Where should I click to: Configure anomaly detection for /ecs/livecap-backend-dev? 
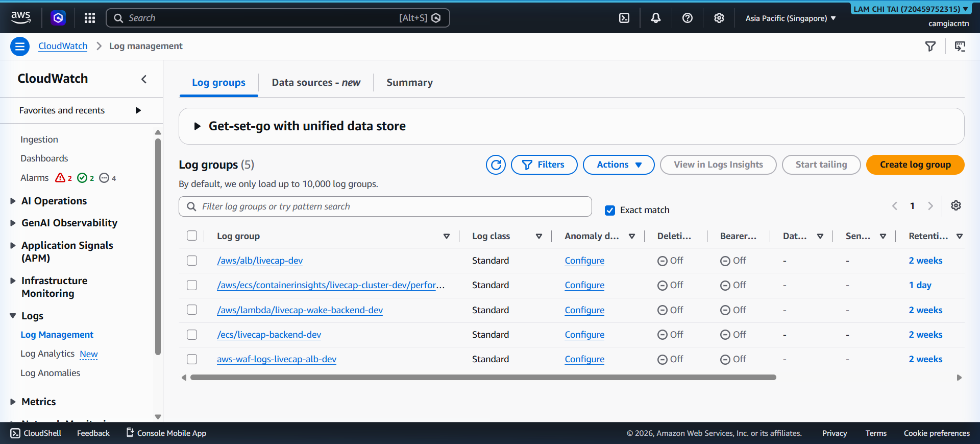[x=584, y=335]
